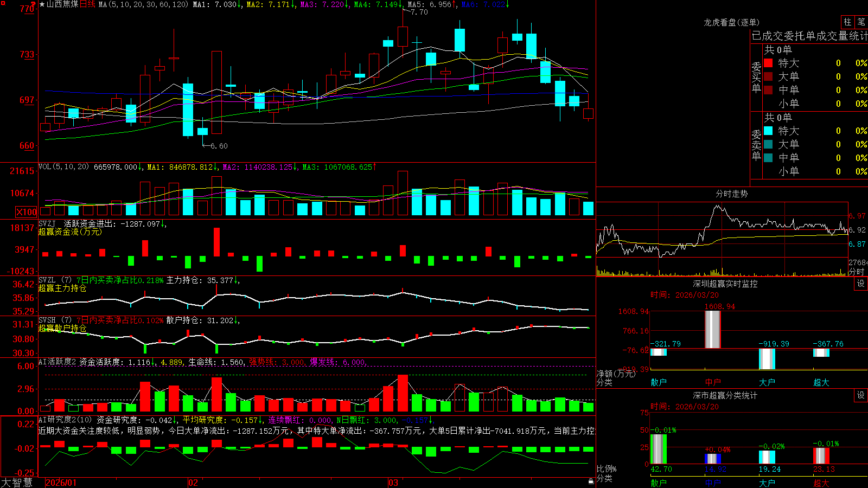Image resolution: width=868 pixels, height=488 pixels.
Task: Click the green 散户 ratio bar showing 42.70
Action: point(658,449)
